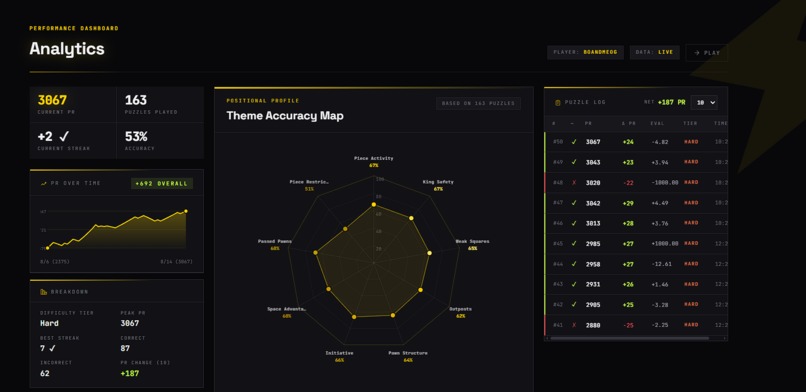This screenshot has width=806, height=392.
Task: Click the Δ PR column header
Action: click(629, 123)
